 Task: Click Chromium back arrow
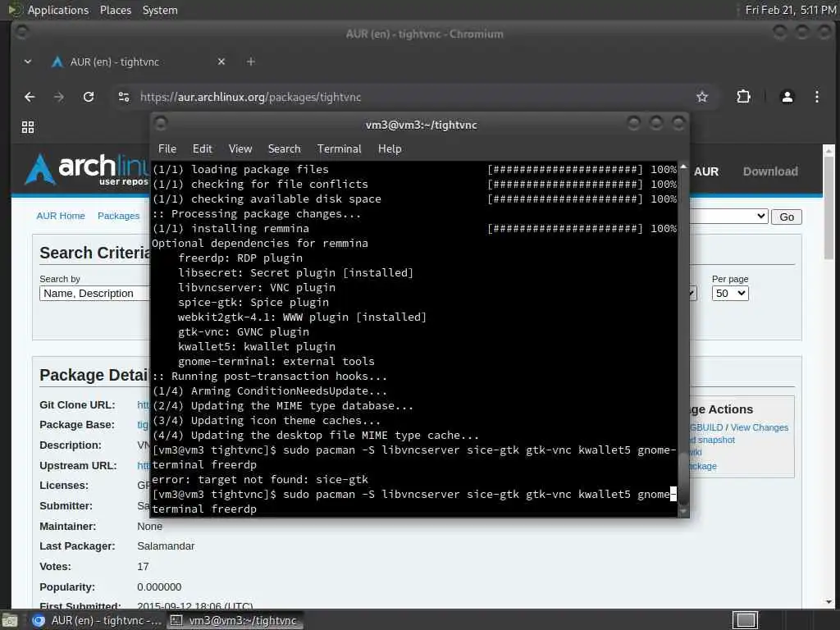pyautogui.click(x=30, y=97)
